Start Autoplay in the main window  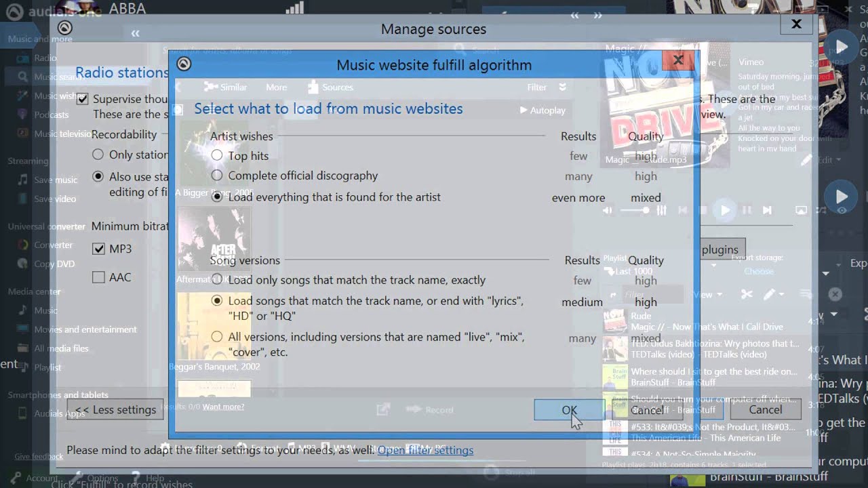coord(542,110)
